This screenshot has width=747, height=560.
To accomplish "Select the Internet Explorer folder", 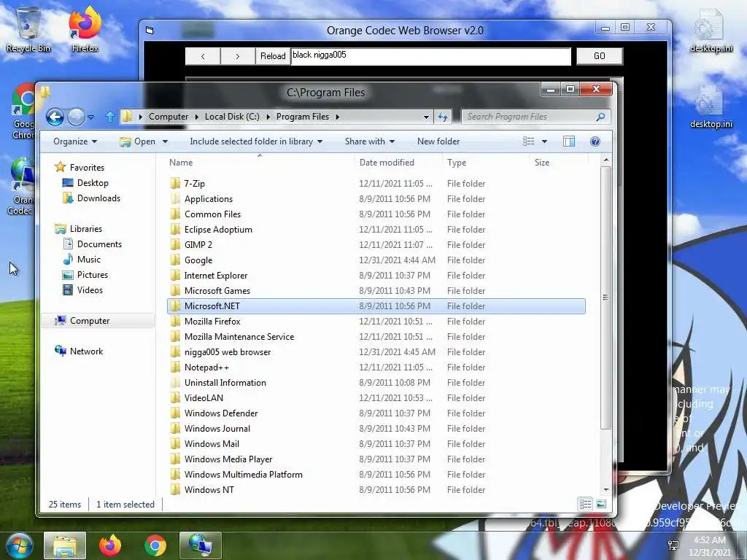I will click(376, 276).
